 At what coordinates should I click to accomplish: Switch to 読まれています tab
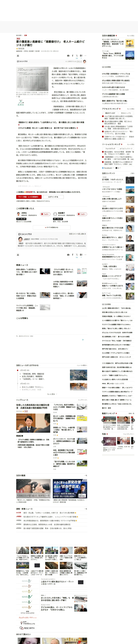pos(110,113)
